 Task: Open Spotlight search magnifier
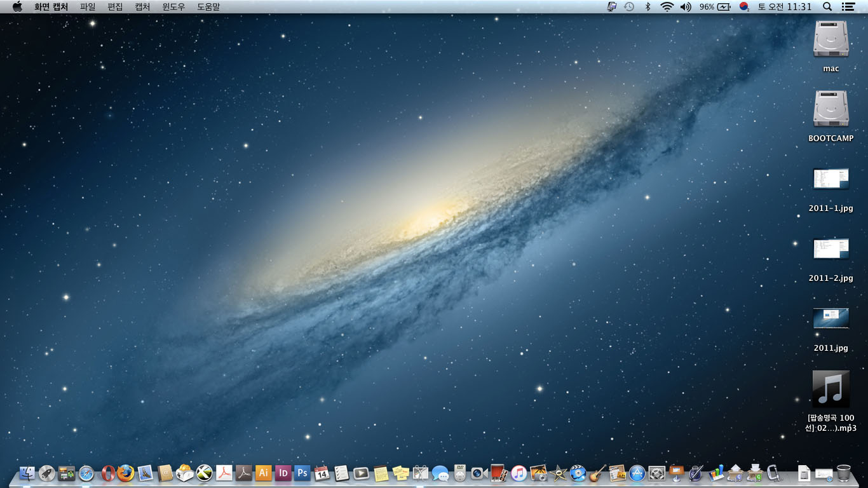coord(827,6)
